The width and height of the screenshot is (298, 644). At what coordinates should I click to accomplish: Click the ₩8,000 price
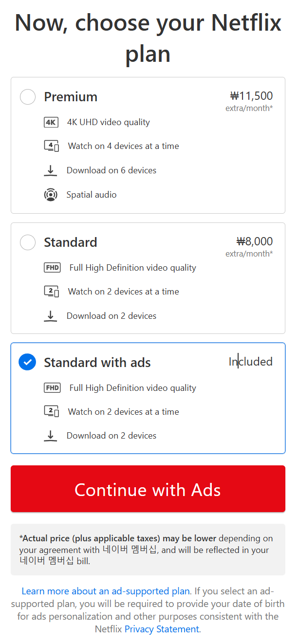pyautogui.click(x=255, y=241)
